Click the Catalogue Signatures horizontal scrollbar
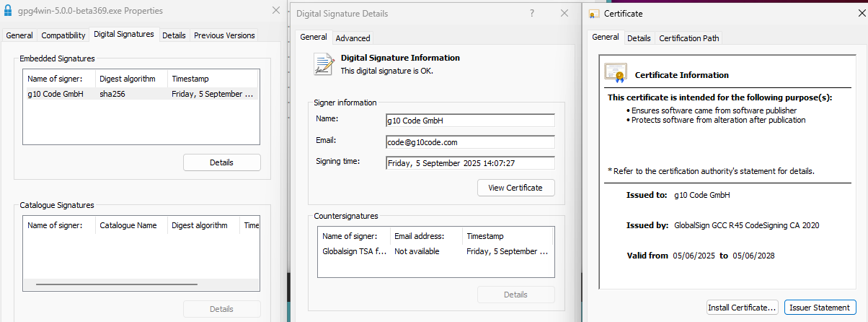The width and height of the screenshot is (868, 322). (x=137, y=284)
